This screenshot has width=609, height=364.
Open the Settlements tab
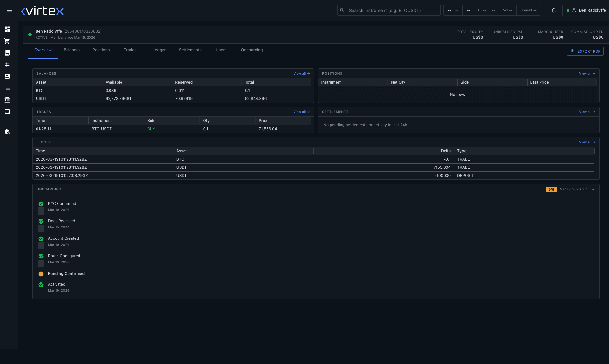coord(190,50)
